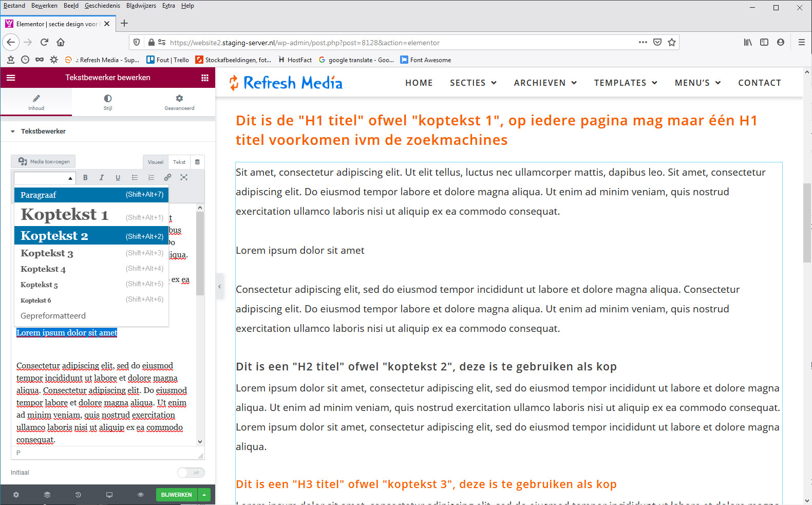The image size is (812, 505).
Task: Insert a link using the chain icon
Action: [167, 178]
